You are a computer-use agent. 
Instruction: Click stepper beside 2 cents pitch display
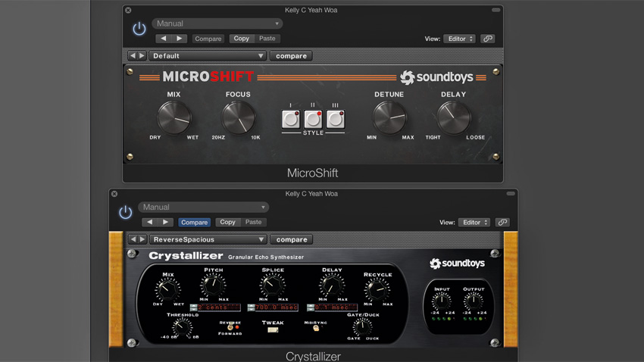pos(193,307)
